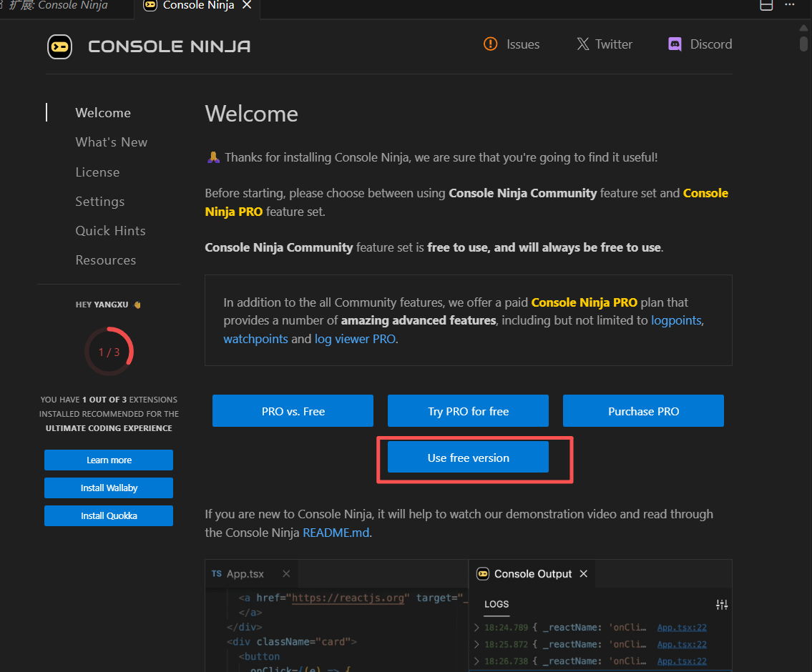812x672 pixels.
Task: Open the editor more actions menu
Action: (x=789, y=5)
